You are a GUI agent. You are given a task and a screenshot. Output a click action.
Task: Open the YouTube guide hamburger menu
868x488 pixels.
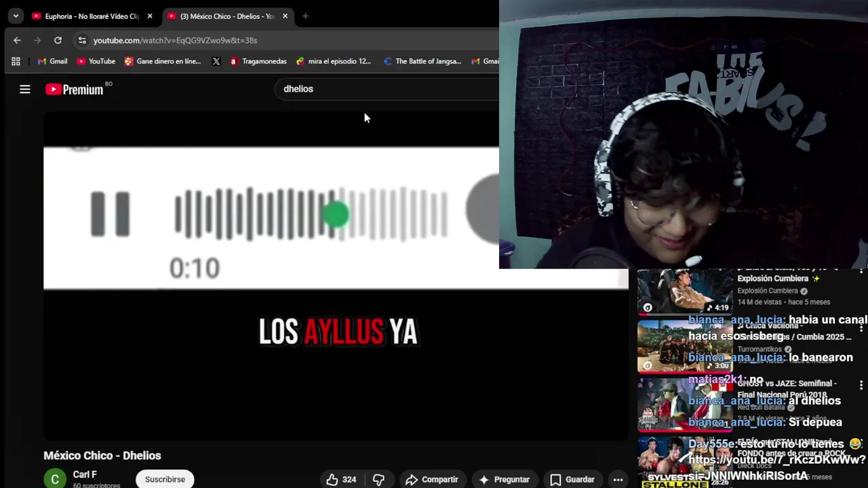25,89
